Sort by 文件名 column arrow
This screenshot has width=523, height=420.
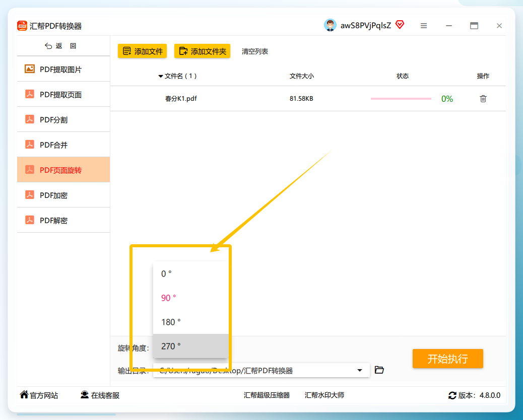(160, 77)
